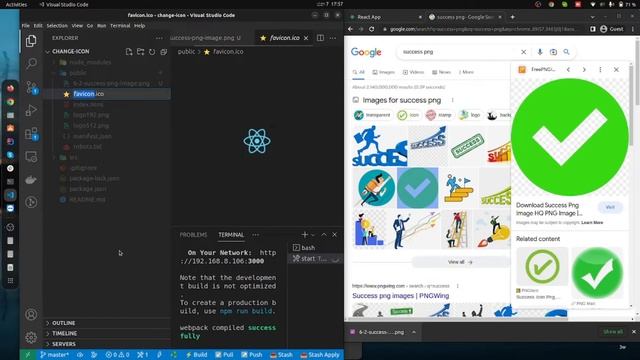The image size is (640, 360).
Task: Clear the Google search query
Action: point(523,52)
